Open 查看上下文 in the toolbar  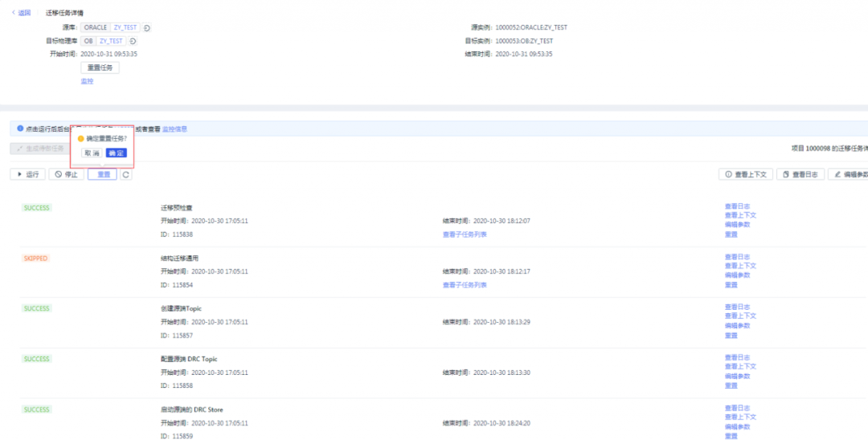pos(745,174)
